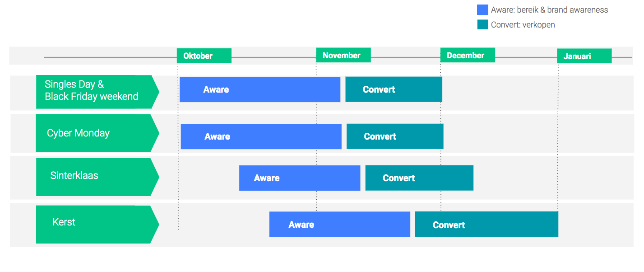This screenshot has width=644, height=272.
Task: Select the Convert bar for Singles Day
Action: click(394, 89)
